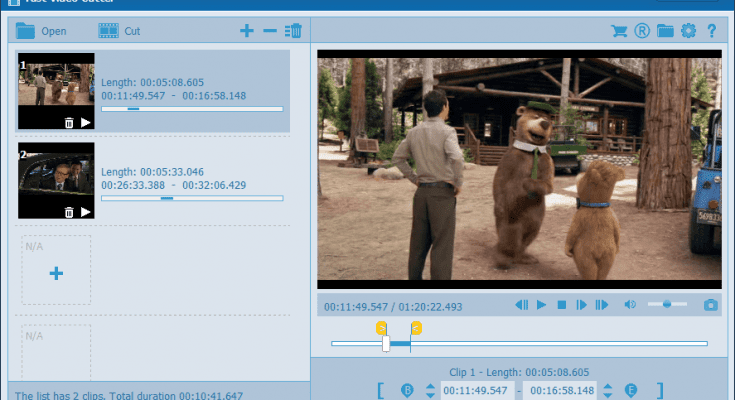Delete clip 1 using its trash icon

point(69,123)
